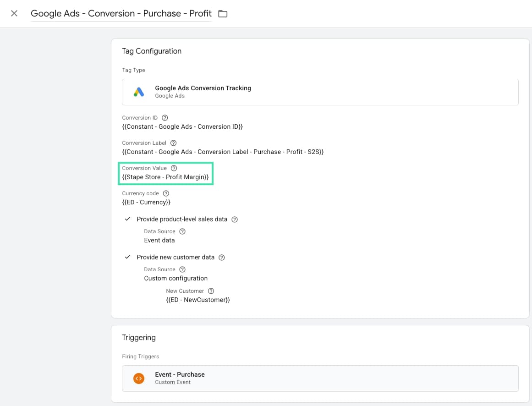Open the help icon beside Conversion ID
The width and height of the screenshot is (532, 406).
[165, 117]
